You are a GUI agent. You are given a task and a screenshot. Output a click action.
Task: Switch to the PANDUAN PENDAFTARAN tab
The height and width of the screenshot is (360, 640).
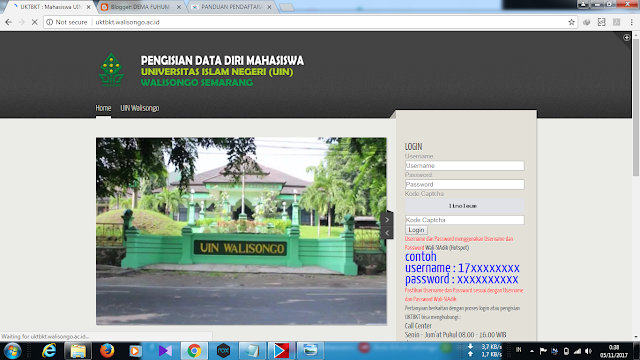point(231,7)
